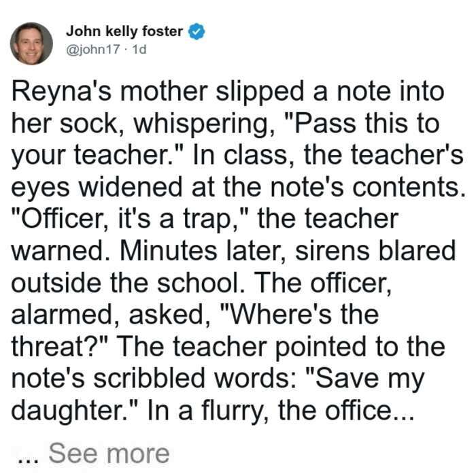Click the ellipsis before See more
The height and width of the screenshot is (476, 476).
click(29, 460)
